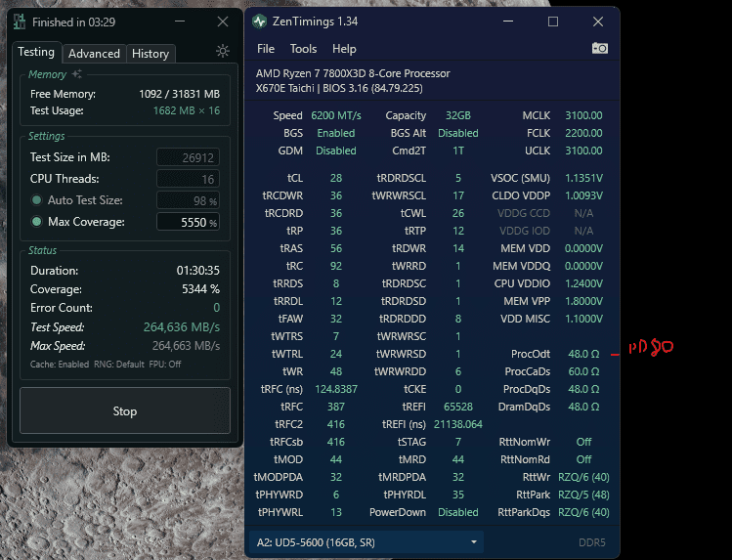
Task: Click the Duration 01:30:35 value
Action: click(x=198, y=271)
